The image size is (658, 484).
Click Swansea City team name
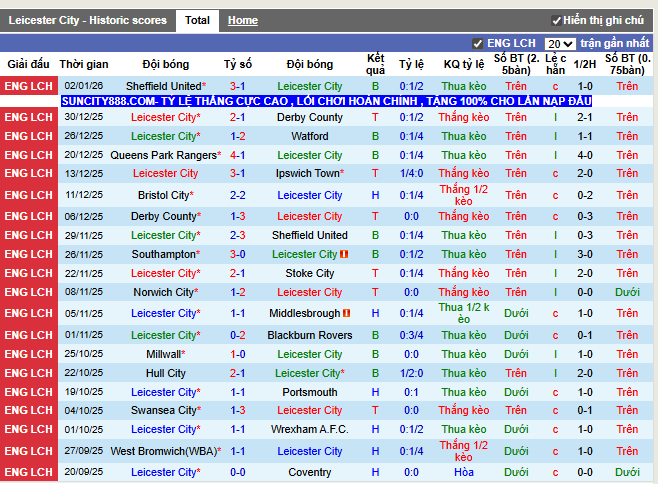(166, 410)
